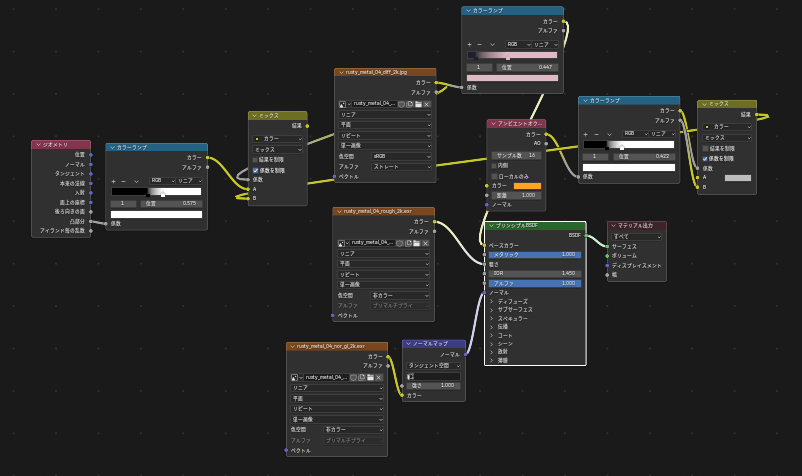Click 距離 1.000 field in Ambient Occlusion node

coord(516,195)
